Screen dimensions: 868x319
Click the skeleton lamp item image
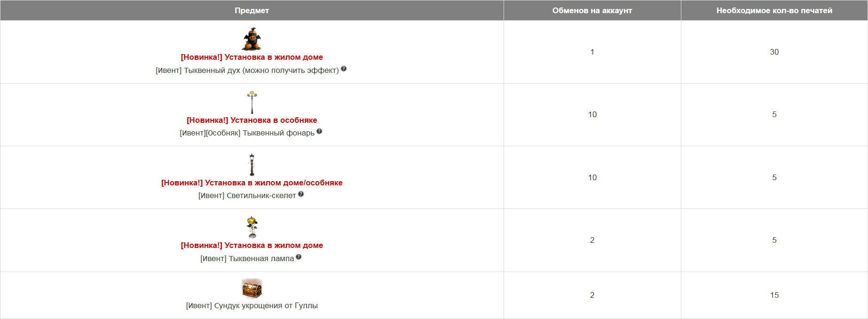pos(252,165)
